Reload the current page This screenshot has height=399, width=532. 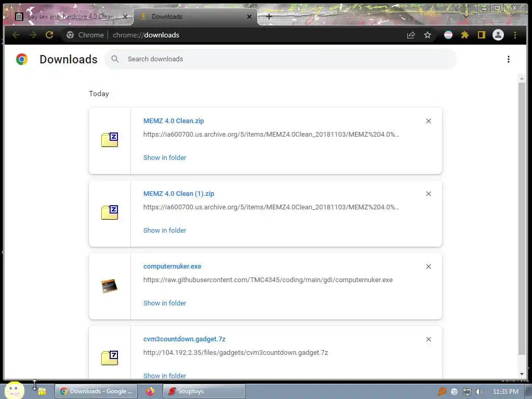click(x=49, y=35)
